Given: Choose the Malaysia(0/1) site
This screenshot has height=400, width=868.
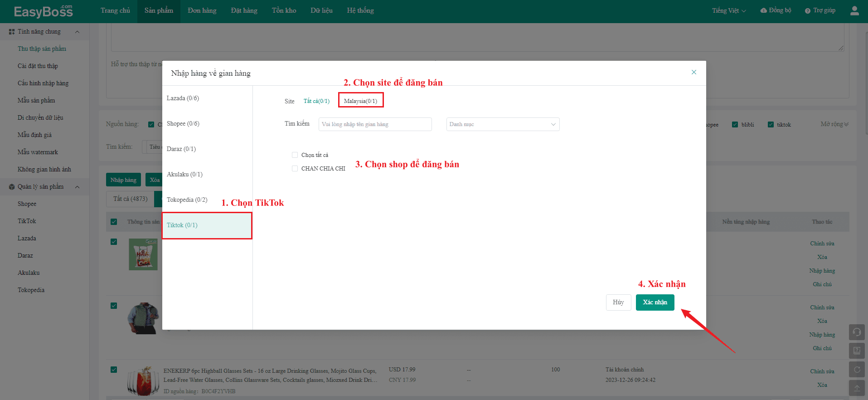Looking at the screenshot, I should coord(361,101).
